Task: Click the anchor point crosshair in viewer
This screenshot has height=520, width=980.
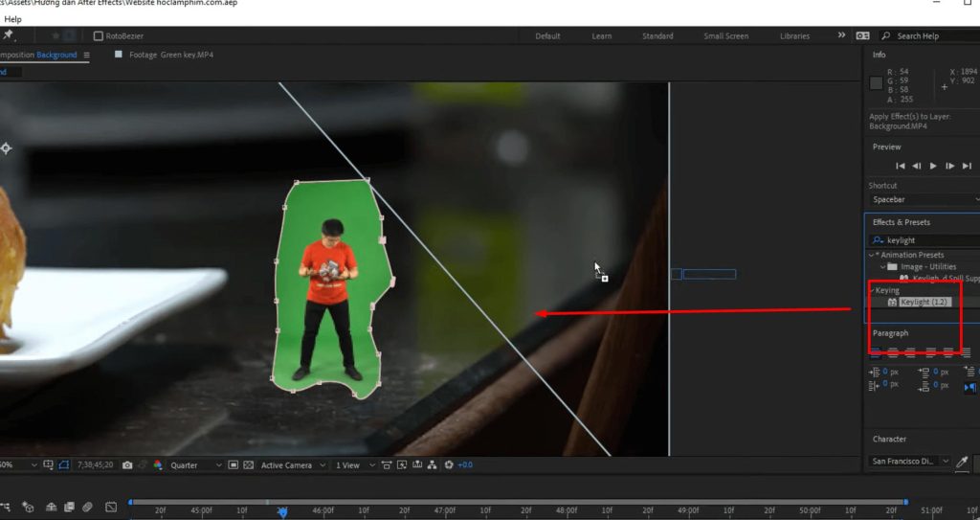Action: (7, 148)
